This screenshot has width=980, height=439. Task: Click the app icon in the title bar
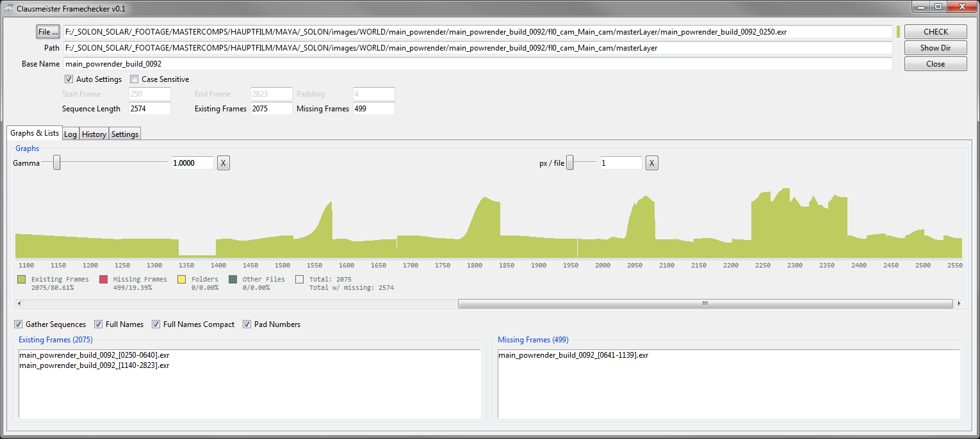pyautogui.click(x=9, y=9)
